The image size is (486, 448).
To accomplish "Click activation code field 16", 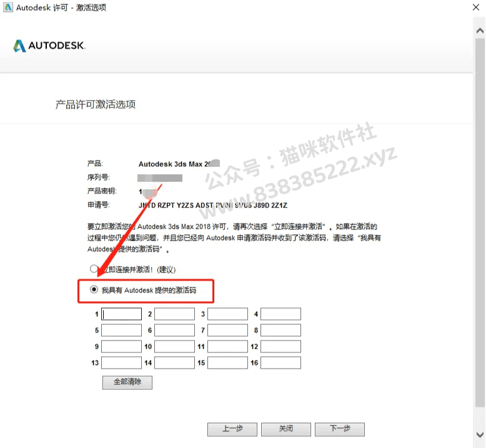I will pyautogui.click(x=280, y=363).
